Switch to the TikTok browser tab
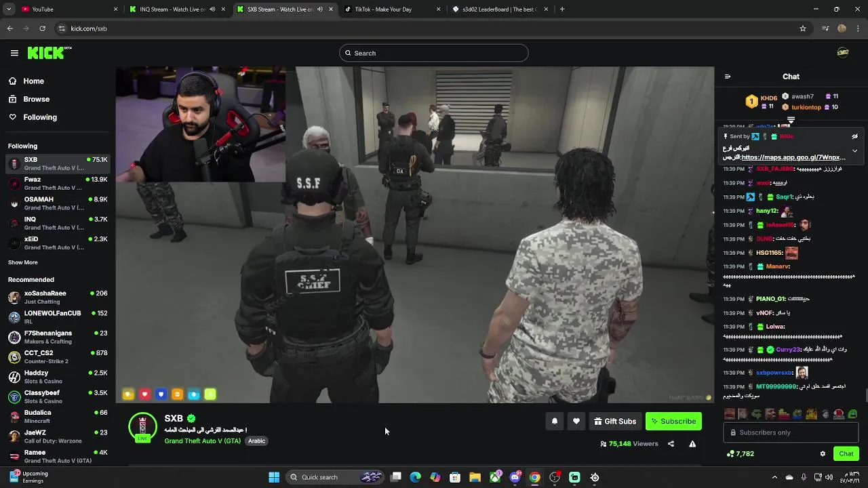 click(392, 9)
